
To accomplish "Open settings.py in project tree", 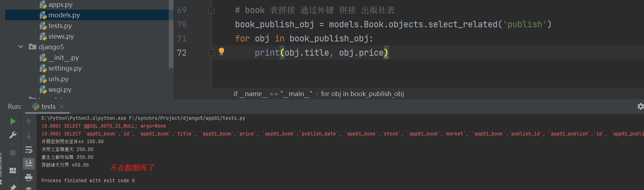I will click(x=65, y=68).
